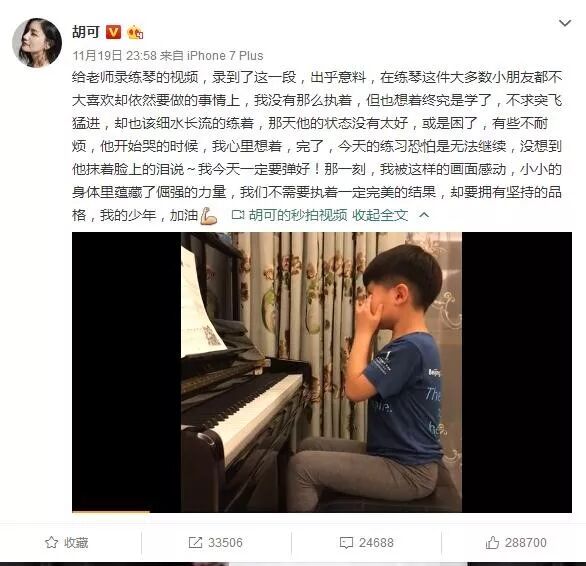Viewport: 586px width, 566px height.
Task: Click the membership crown badge icon
Action: [135, 33]
